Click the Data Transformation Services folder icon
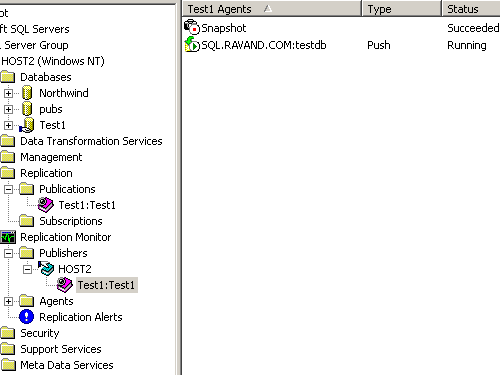Viewport: 500px width, 375px height. tap(8, 141)
